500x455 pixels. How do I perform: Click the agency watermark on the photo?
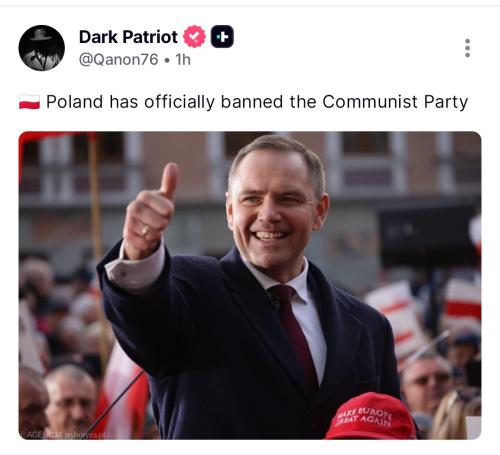click(63, 435)
